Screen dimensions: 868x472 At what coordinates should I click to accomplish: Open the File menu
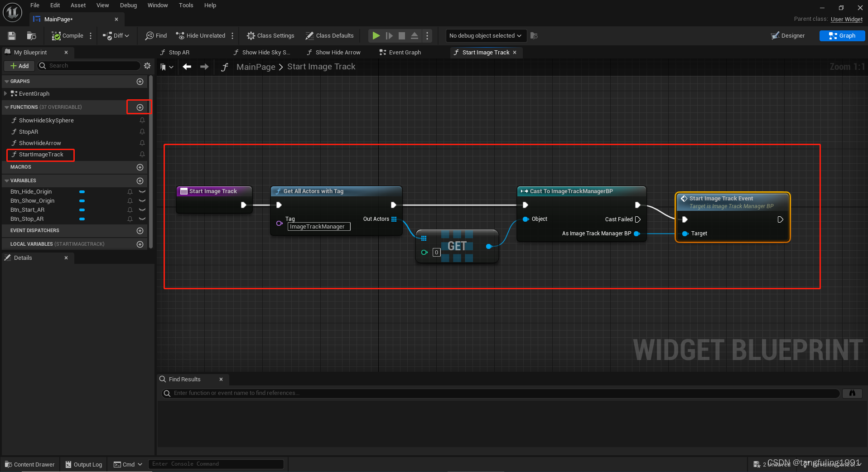pyautogui.click(x=35, y=5)
